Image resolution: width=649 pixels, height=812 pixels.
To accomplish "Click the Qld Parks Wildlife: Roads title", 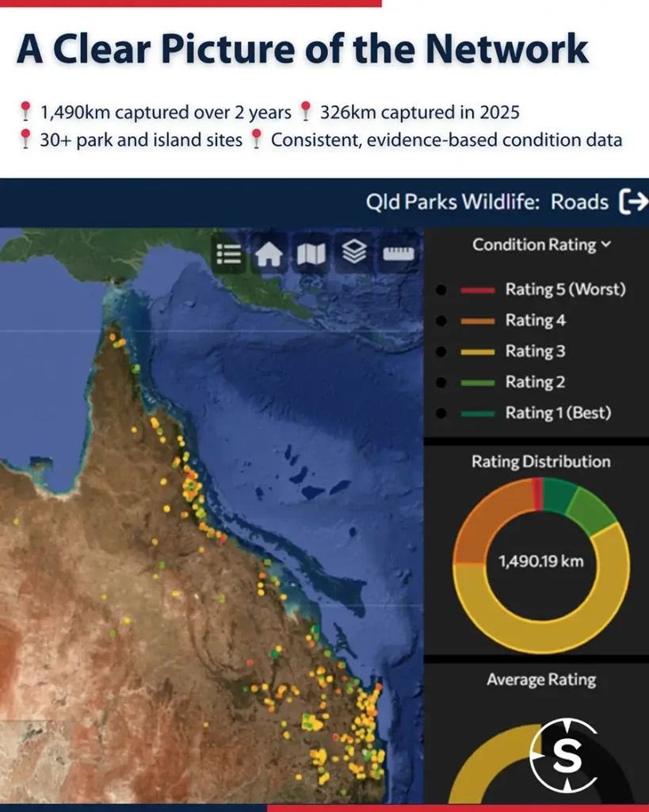I will point(487,202).
